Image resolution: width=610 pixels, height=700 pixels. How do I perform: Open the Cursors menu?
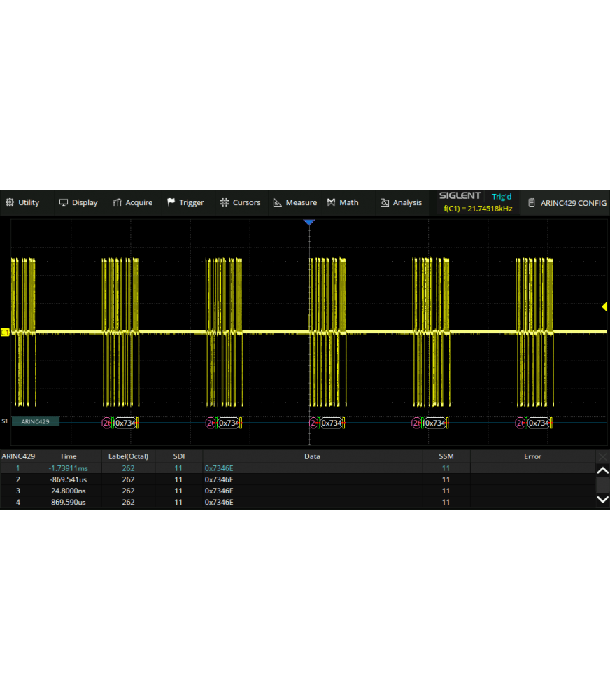(240, 203)
